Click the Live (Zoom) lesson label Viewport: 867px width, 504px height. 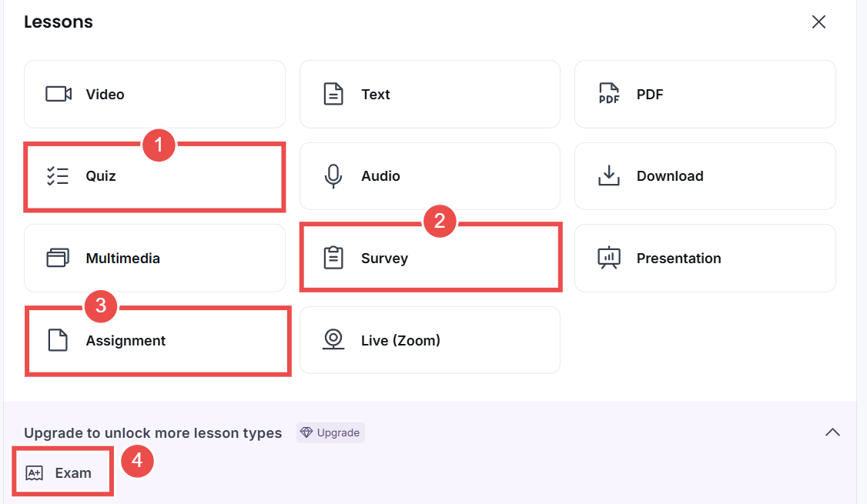click(x=400, y=340)
